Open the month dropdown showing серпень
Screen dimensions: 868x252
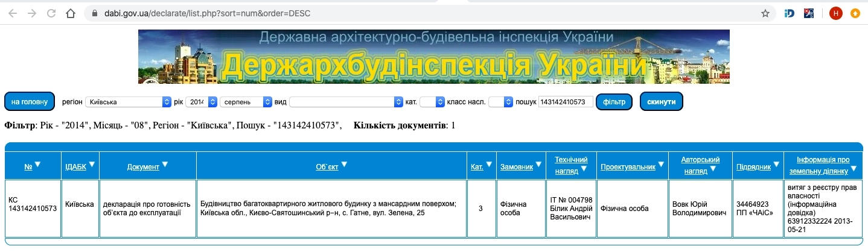246,102
